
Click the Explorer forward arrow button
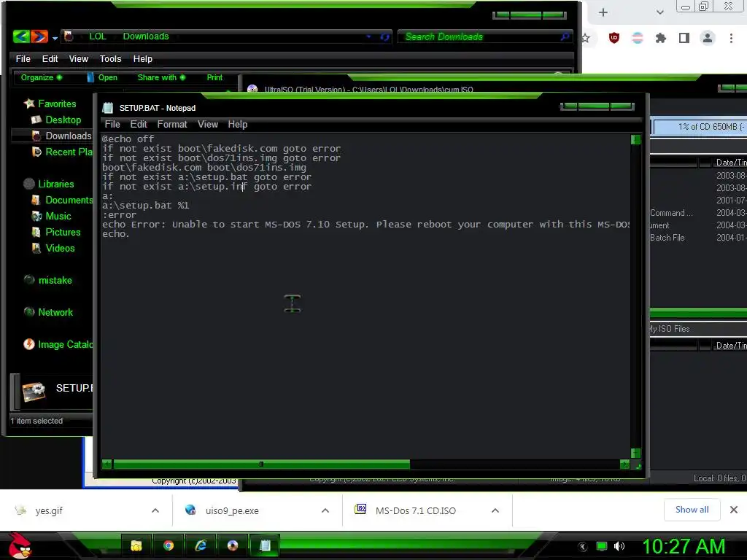[39, 36]
